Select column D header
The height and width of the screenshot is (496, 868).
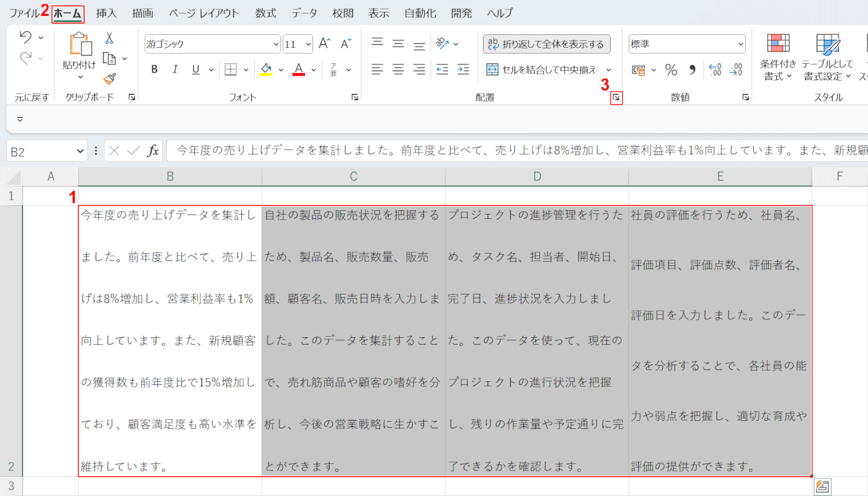coord(536,177)
